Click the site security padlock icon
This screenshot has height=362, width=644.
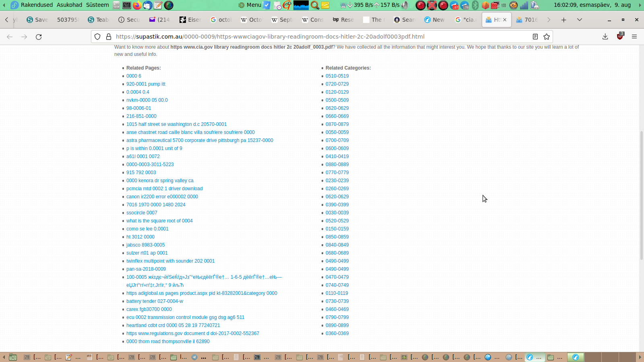click(108, 37)
